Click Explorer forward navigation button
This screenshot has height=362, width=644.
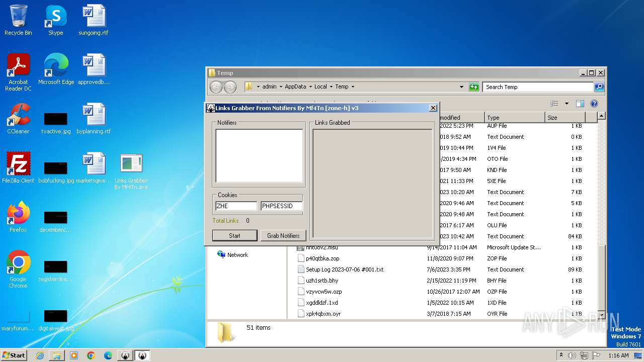230,87
